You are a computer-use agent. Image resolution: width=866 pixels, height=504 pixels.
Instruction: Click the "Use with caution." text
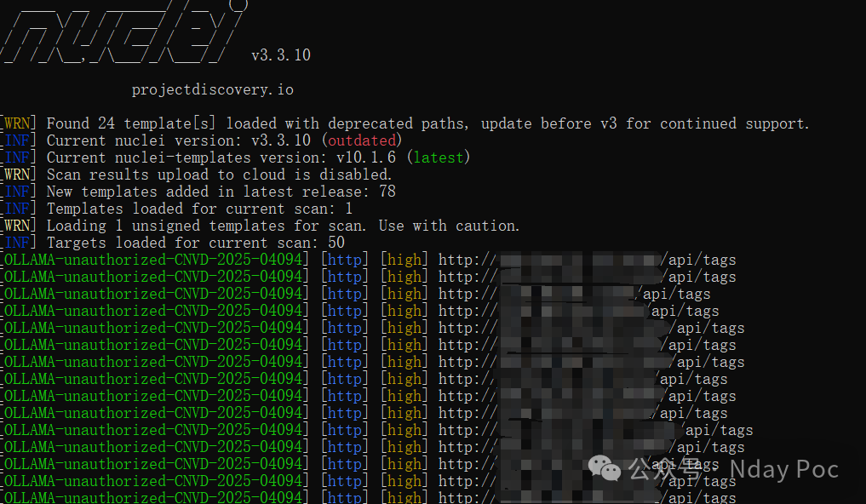[449, 226]
